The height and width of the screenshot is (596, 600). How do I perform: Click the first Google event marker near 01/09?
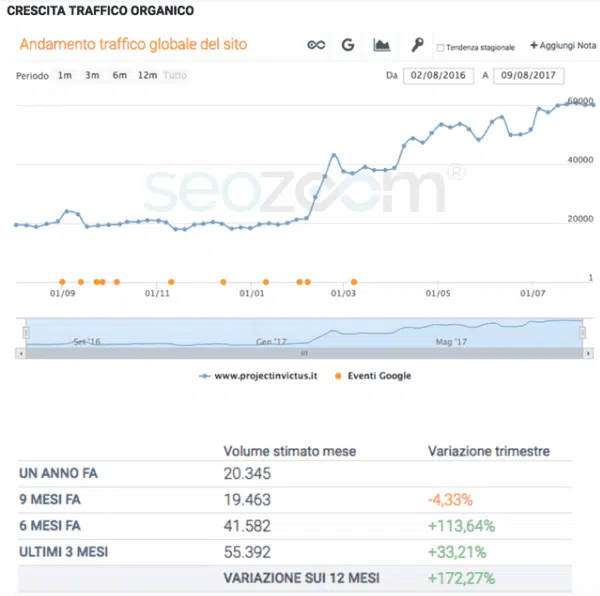pyautogui.click(x=62, y=282)
